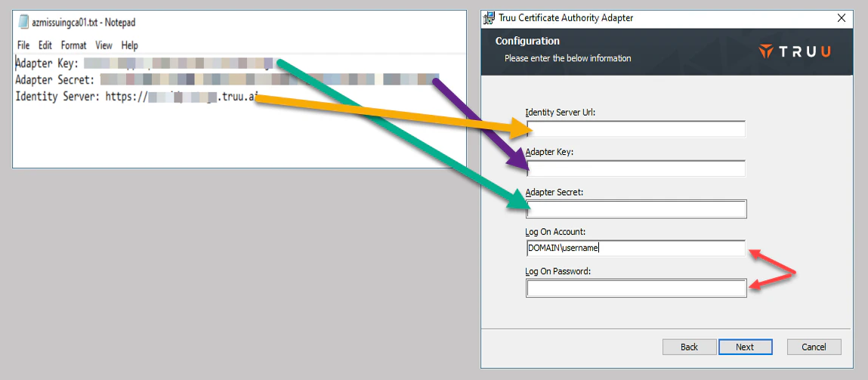Click the Identity Server Url input field
This screenshot has height=380, width=868.
[x=635, y=129]
